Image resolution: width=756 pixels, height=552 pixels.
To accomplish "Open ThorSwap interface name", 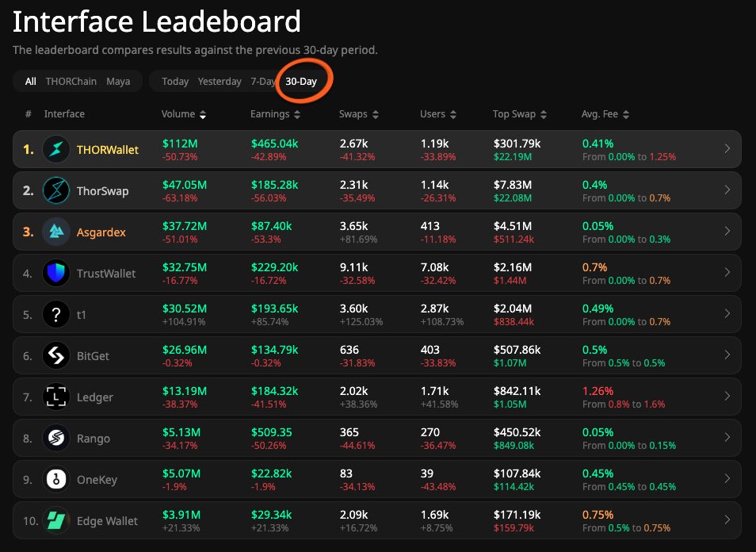I will pyautogui.click(x=103, y=191).
